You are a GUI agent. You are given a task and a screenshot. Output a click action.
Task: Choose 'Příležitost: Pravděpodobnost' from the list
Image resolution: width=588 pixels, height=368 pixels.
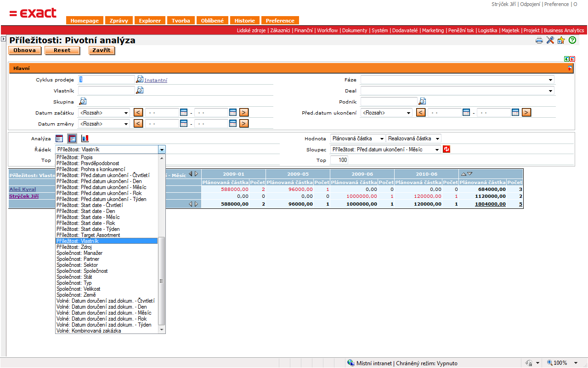click(x=107, y=163)
